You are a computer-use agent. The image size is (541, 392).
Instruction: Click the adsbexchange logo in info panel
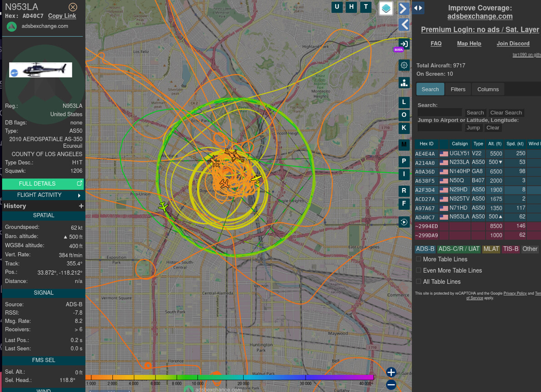tap(12, 26)
